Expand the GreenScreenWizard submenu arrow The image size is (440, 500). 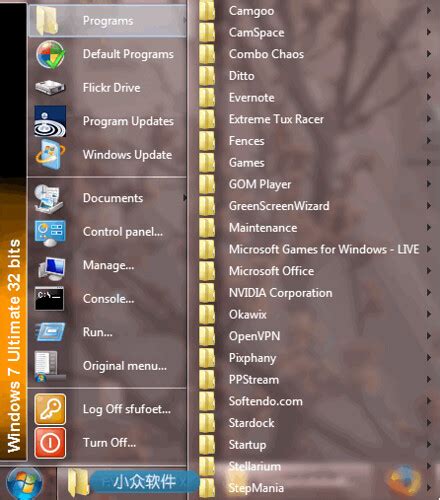pos(429,206)
